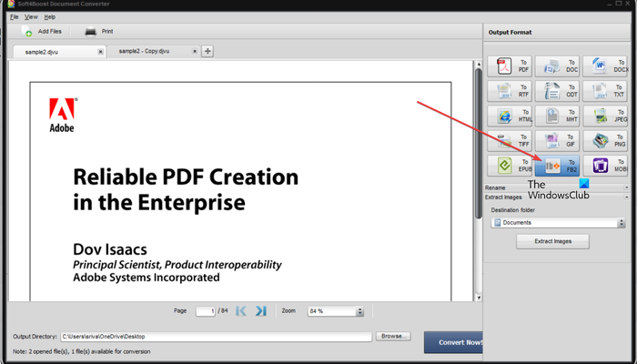
Task: Click the Output Directory path field
Action: click(x=217, y=337)
